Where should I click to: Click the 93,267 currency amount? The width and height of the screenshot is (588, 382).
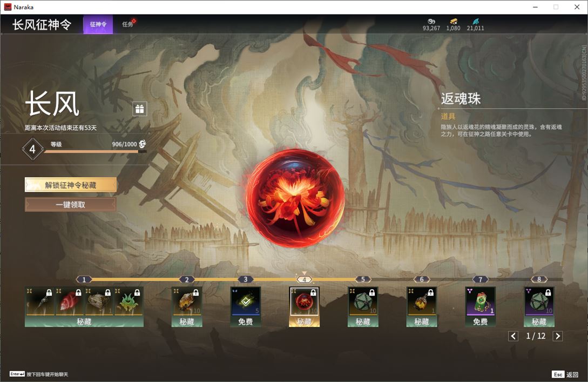(431, 28)
